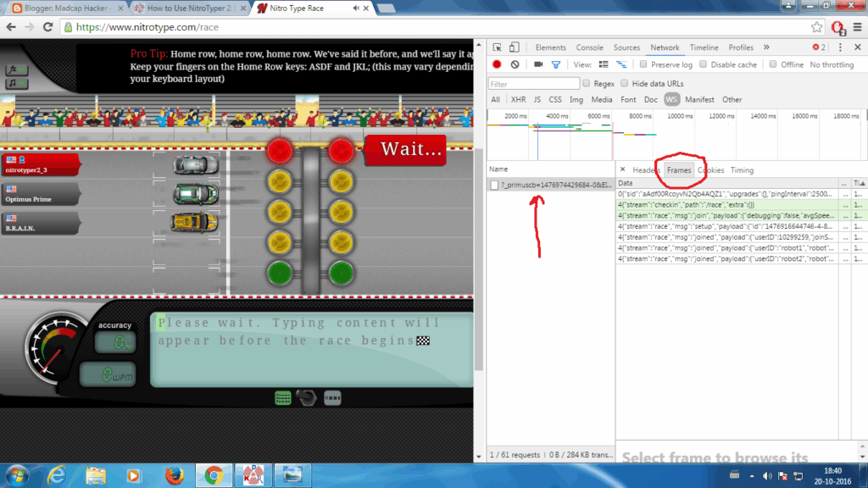Click the nitro canister icon below typing area
This screenshot has width=868, height=488.
click(307, 397)
